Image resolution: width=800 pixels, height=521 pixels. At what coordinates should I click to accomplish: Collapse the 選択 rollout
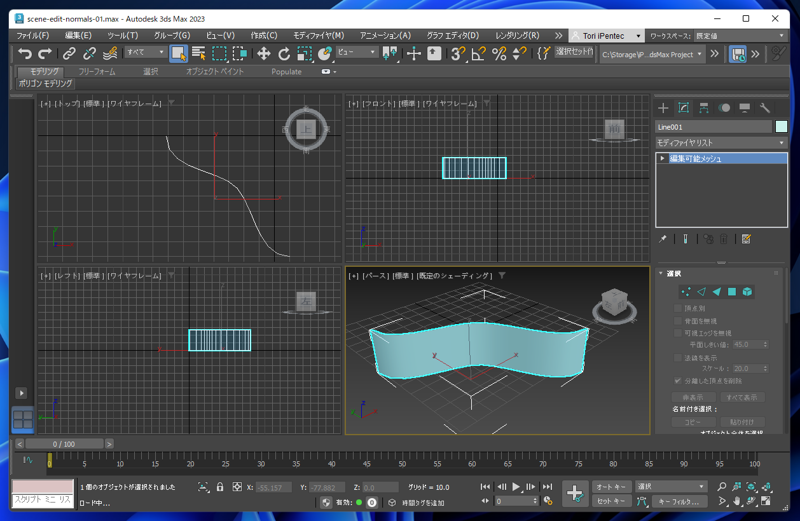(x=661, y=274)
